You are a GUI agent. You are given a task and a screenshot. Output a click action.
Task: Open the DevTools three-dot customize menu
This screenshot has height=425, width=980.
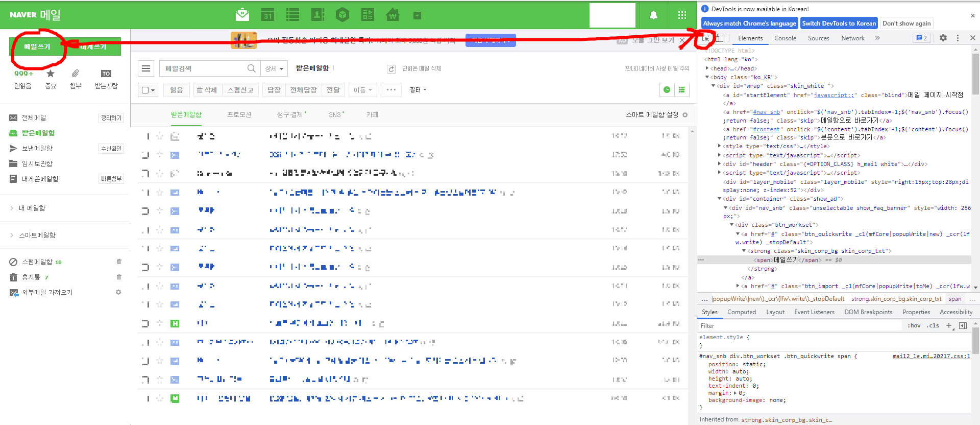[x=958, y=38]
